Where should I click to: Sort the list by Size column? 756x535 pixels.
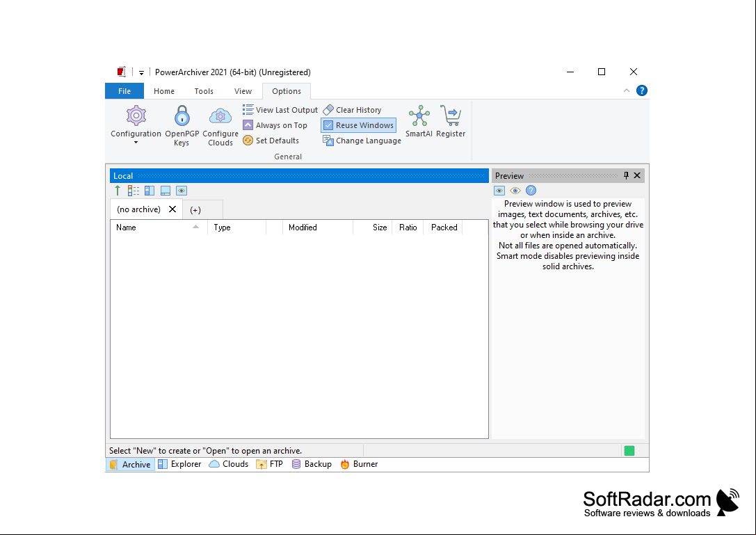pos(373,227)
